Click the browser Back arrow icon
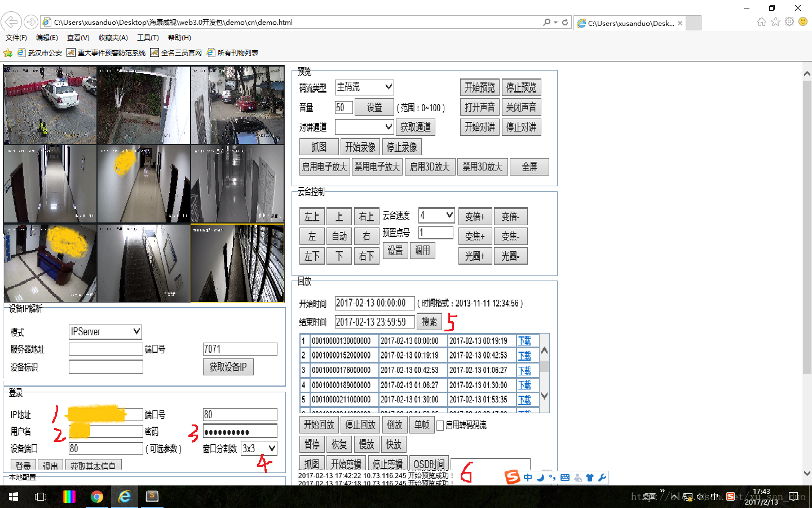 point(11,22)
